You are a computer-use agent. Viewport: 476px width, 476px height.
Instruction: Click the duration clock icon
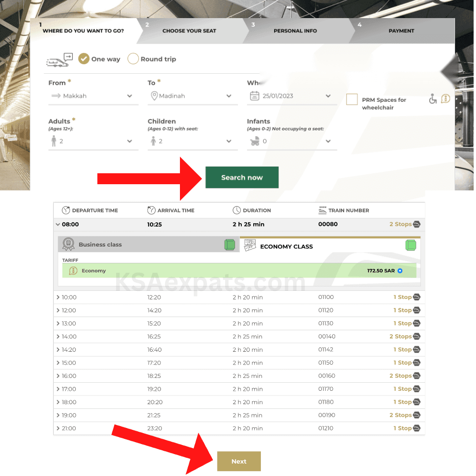pos(237,210)
